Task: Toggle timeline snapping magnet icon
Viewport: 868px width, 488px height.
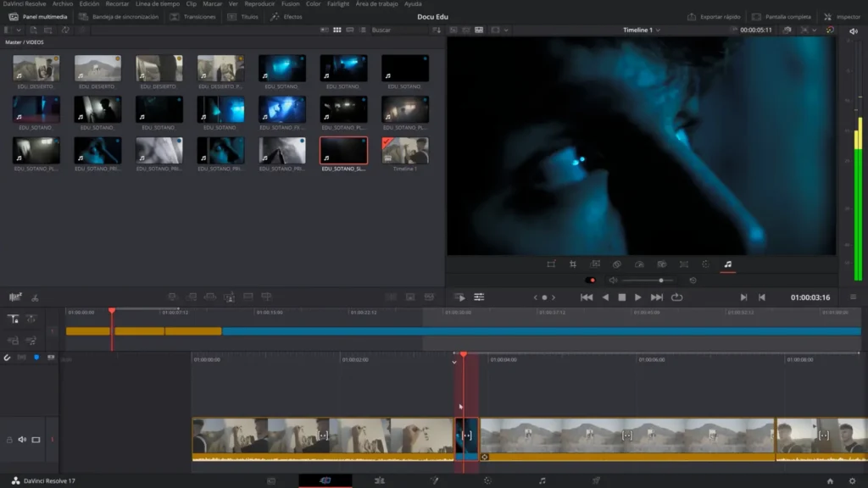Action: 8,358
